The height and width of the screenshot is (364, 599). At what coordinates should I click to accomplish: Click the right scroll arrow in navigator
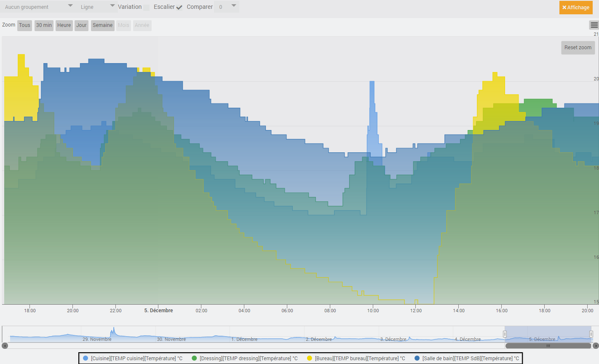(595, 346)
